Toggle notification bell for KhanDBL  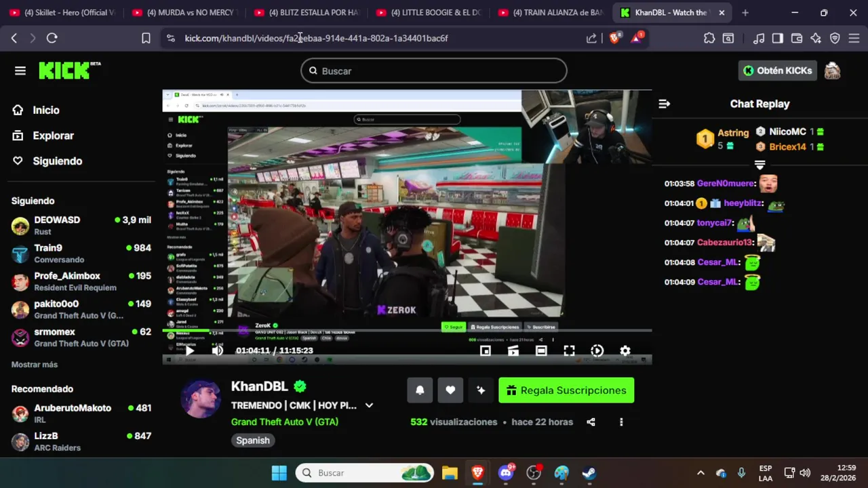[420, 390]
